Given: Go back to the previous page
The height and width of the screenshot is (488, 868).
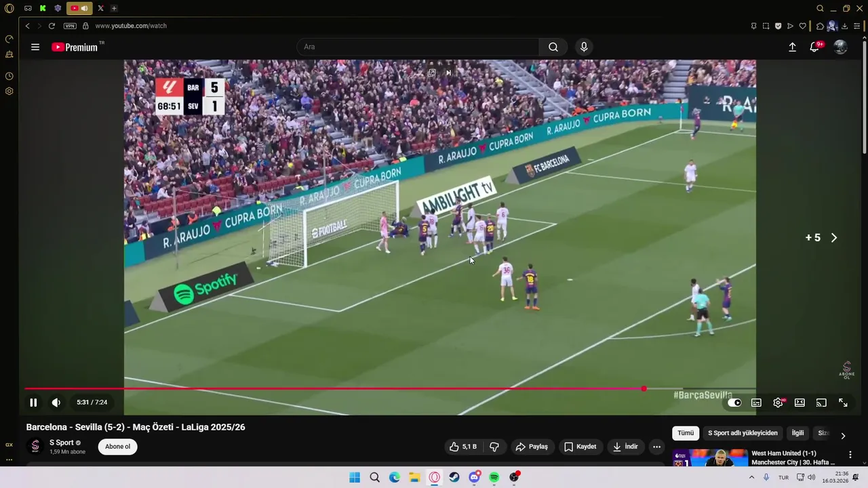Looking at the screenshot, I should point(27,26).
